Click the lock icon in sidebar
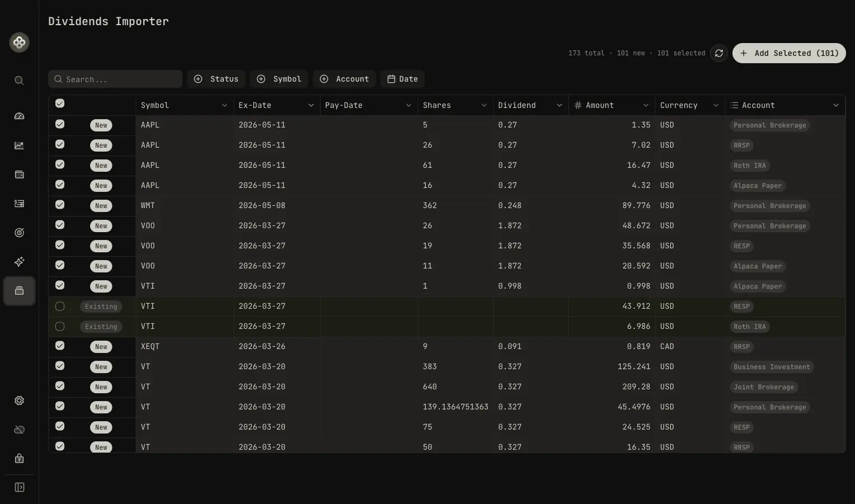Image resolution: width=855 pixels, height=504 pixels. click(x=19, y=459)
